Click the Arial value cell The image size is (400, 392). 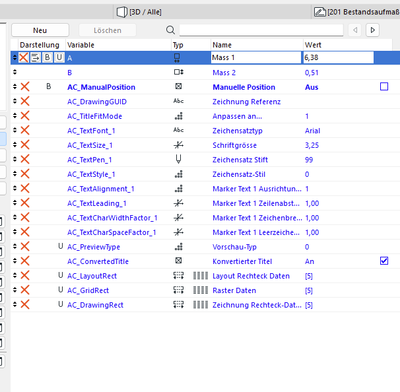[x=312, y=131]
